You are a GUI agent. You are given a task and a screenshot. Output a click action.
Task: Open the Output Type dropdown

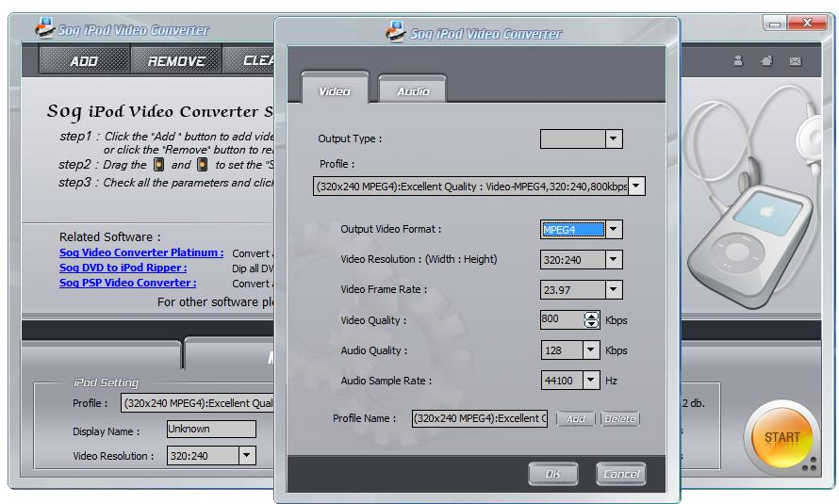pos(614,139)
